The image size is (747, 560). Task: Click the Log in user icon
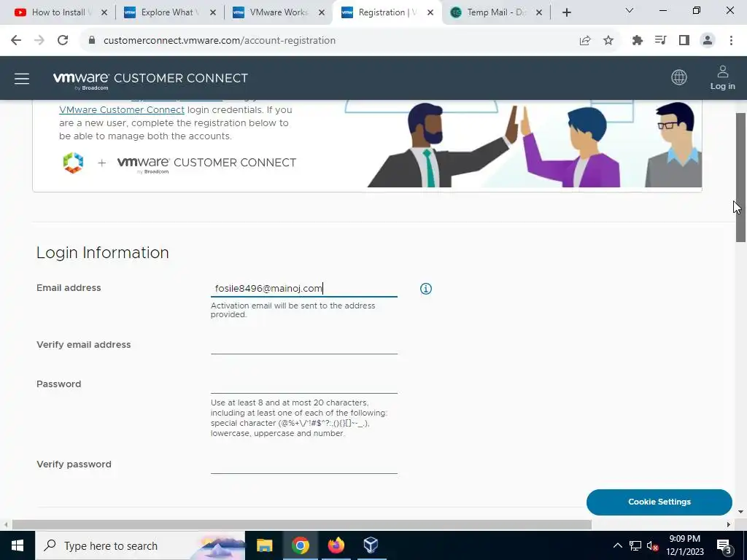coord(722,77)
